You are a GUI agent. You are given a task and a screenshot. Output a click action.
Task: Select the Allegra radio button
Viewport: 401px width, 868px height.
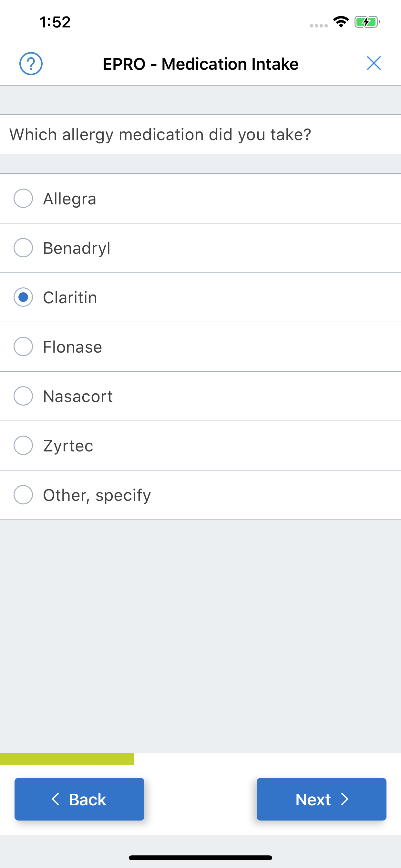(x=23, y=198)
